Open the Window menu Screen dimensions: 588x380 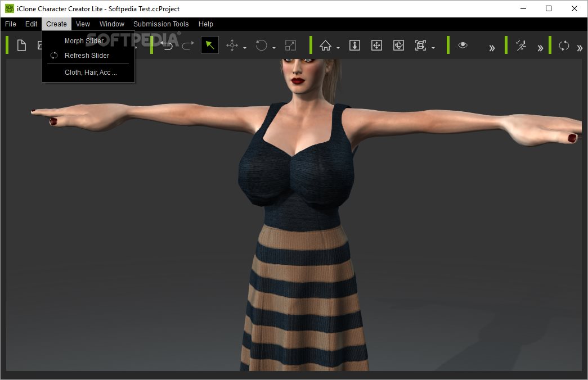112,24
